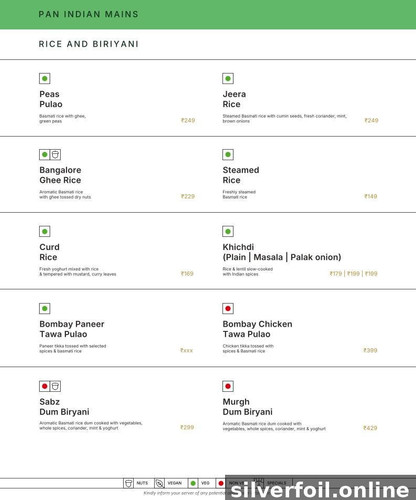Click the veg icon above Jeera Rice
The height and width of the screenshot is (500, 416).
(228, 79)
